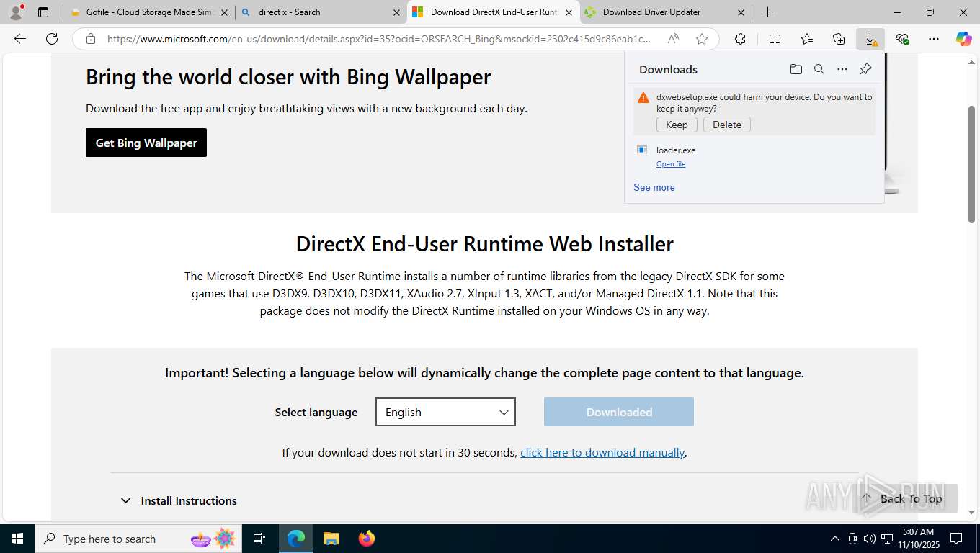Close the direct x - Search tab
This screenshot has height=553, width=980.
point(396,12)
